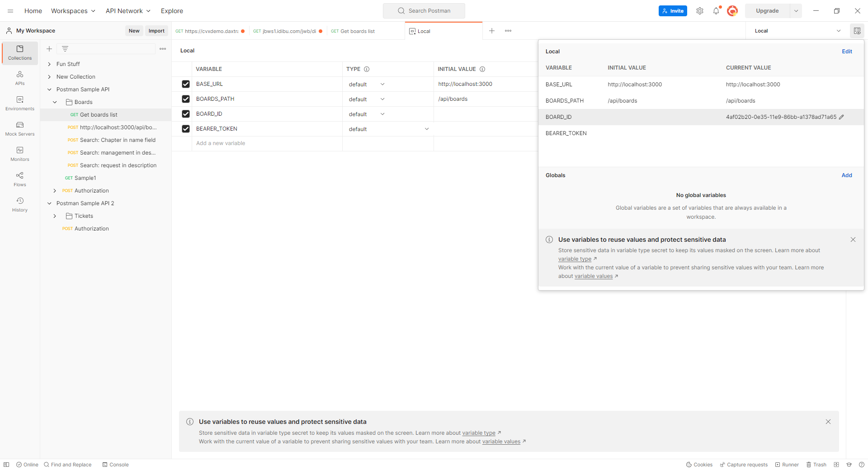Collapse the Boards folder
This screenshot has height=470, width=868.
click(55, 102)
